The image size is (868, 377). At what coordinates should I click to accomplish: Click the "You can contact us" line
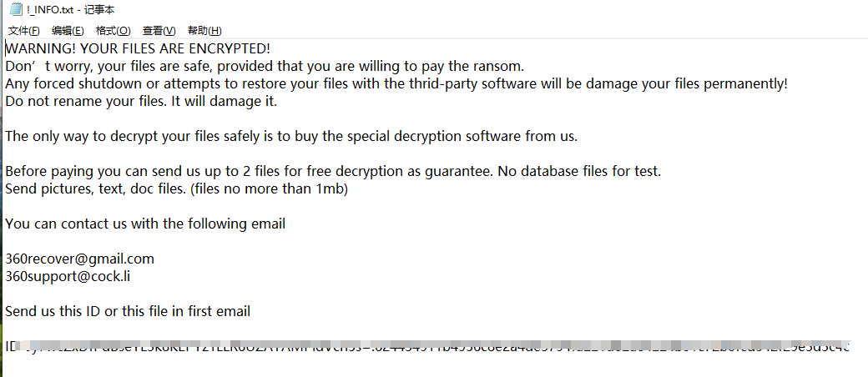tap(145, 224)
